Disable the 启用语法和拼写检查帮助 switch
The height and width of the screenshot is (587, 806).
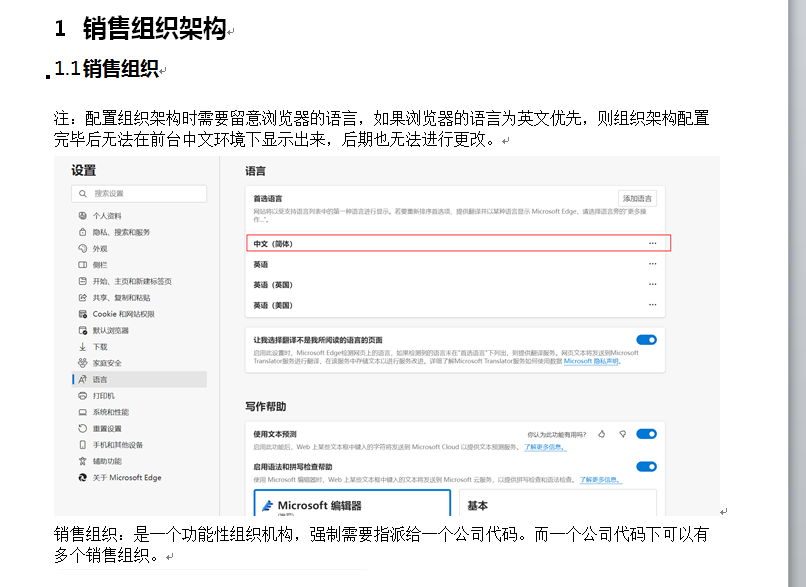tap(646, 466)
